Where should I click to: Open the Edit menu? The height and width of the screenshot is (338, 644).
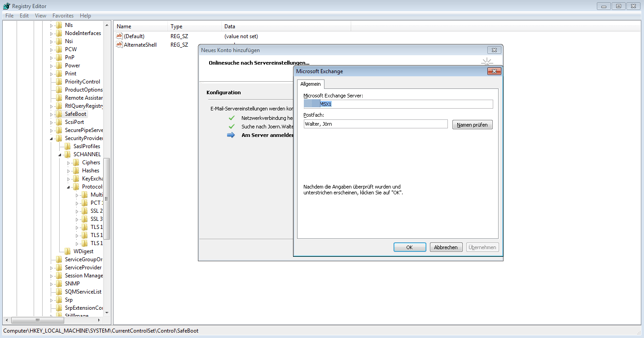point(24,16)
